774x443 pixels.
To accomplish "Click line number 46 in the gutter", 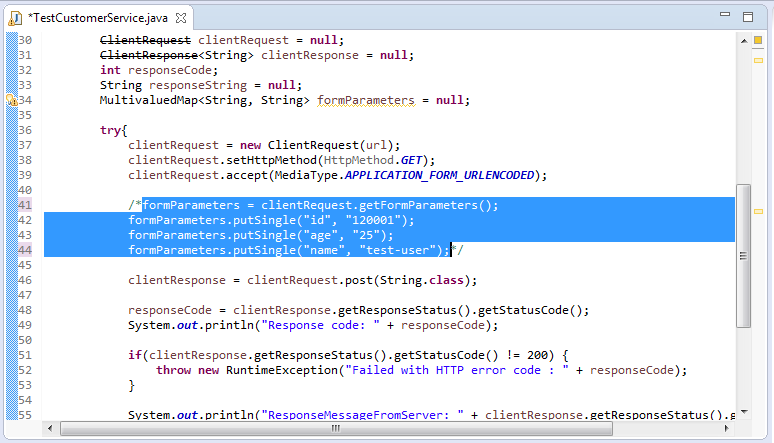I will [25, 280].
